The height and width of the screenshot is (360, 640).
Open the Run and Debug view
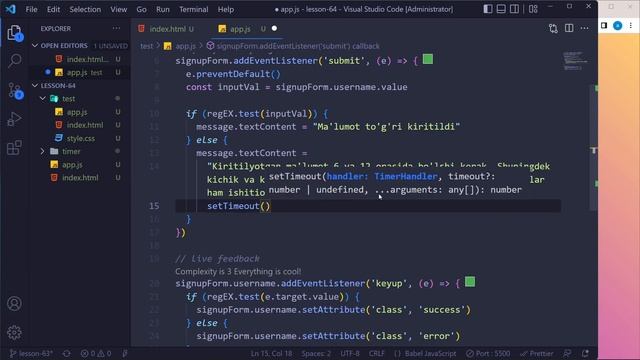(14, 119)
